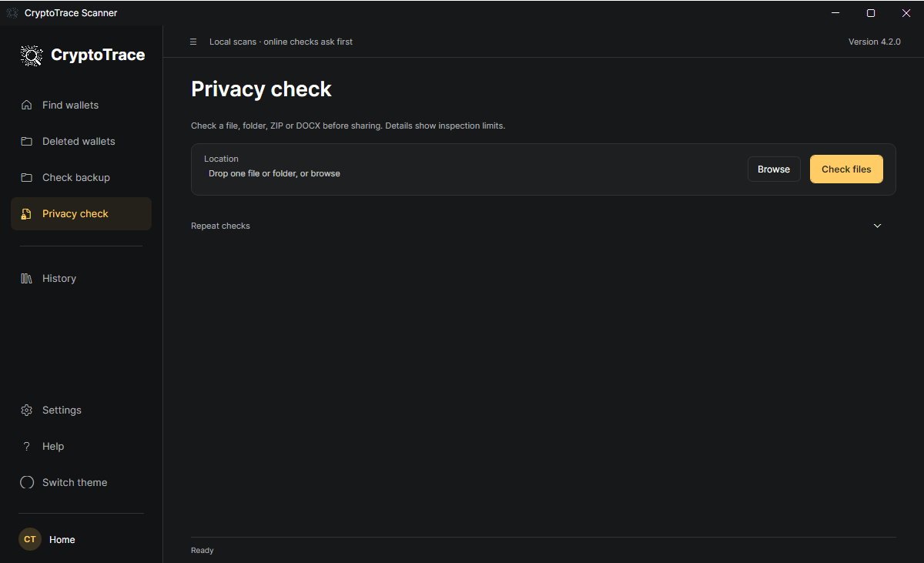Click the History books icon

[x=27, y=278]
